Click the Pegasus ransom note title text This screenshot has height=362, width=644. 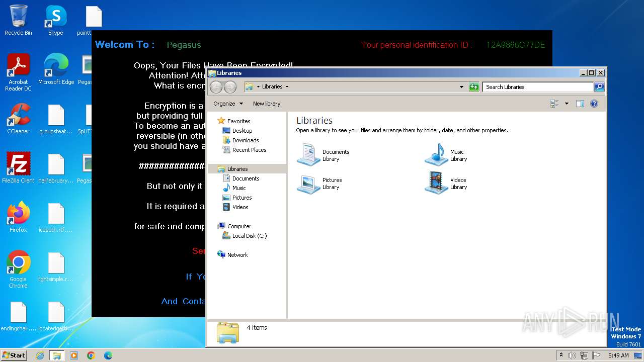[184, 45]
